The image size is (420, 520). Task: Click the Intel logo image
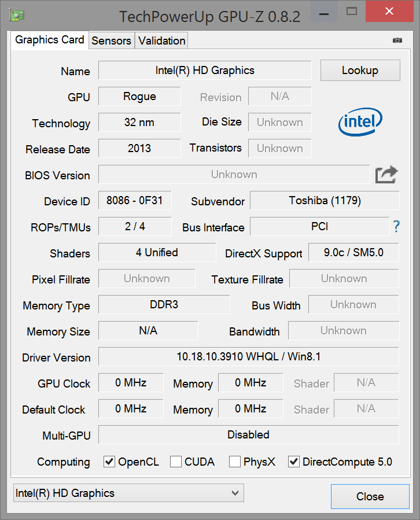tap(360, 121)
